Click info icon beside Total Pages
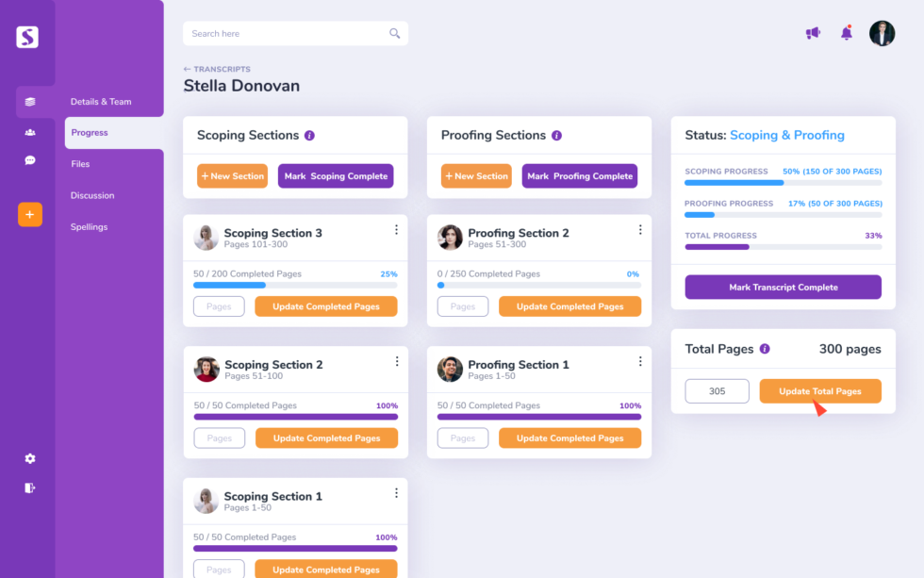 click(765, 349)
